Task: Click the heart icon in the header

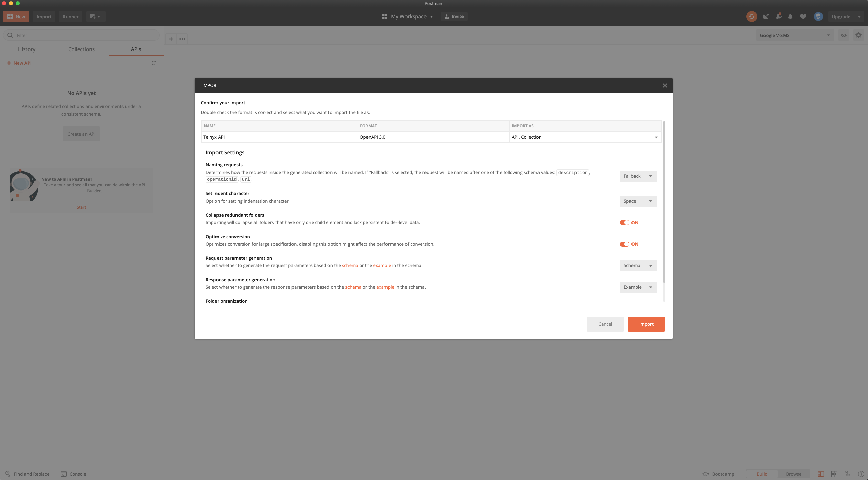Action: 803,16
